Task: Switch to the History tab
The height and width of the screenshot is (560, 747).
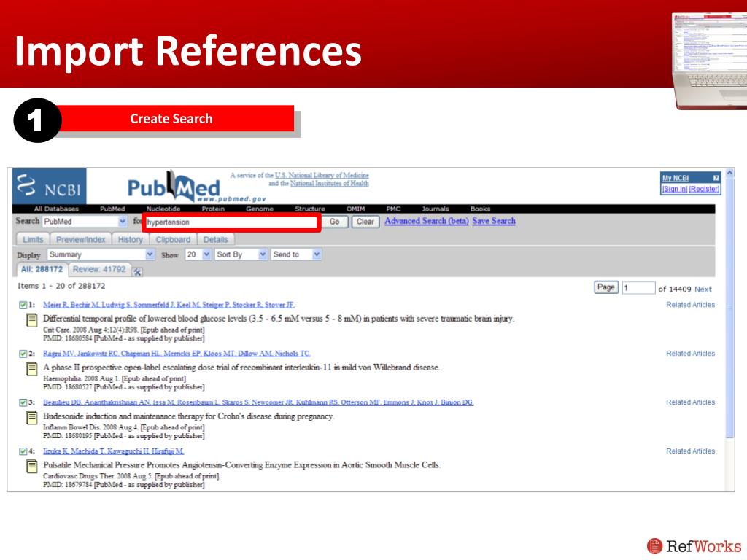Action: 131,239
